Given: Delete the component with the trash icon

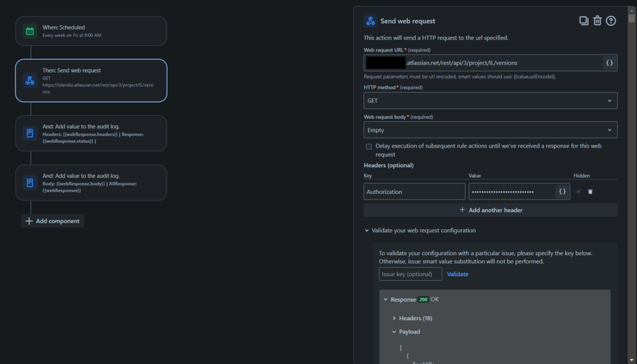Looking at the screenshot, I should [597, 21].
